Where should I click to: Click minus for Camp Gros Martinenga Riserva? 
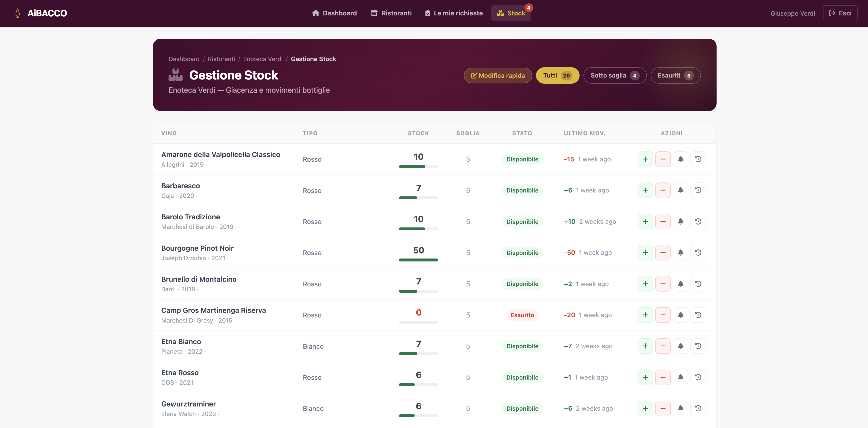(663, 315)
